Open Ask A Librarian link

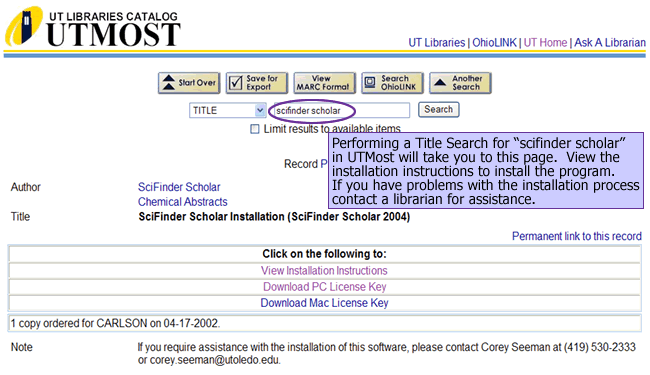pos(610,43)
